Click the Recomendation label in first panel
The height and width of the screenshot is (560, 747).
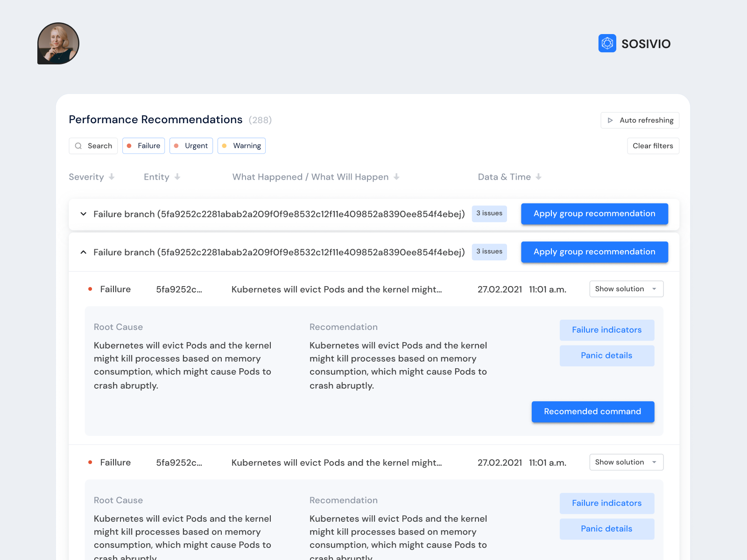pyautogui.click(x=344, y=327)
